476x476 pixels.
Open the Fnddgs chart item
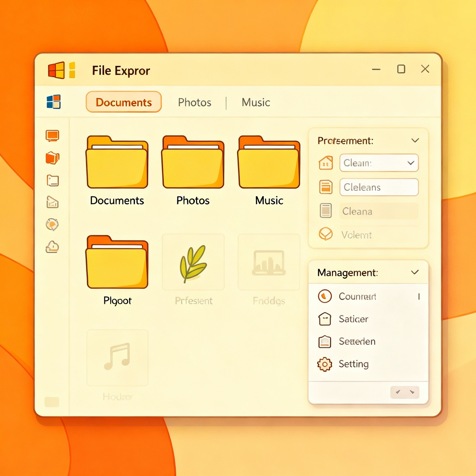point(269,262)
